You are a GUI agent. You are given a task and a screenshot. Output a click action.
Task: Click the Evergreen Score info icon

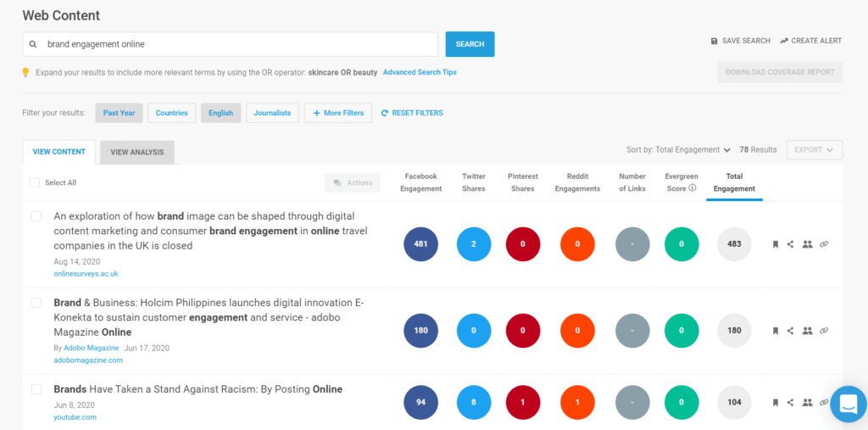693,188
